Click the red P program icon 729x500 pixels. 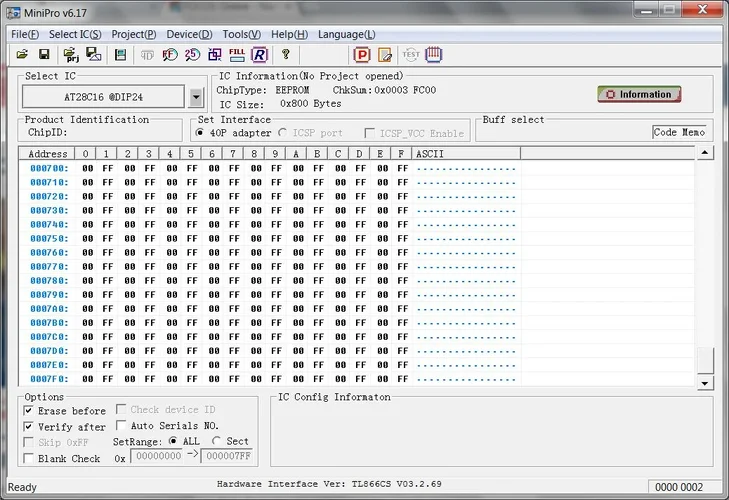(362, 55)
